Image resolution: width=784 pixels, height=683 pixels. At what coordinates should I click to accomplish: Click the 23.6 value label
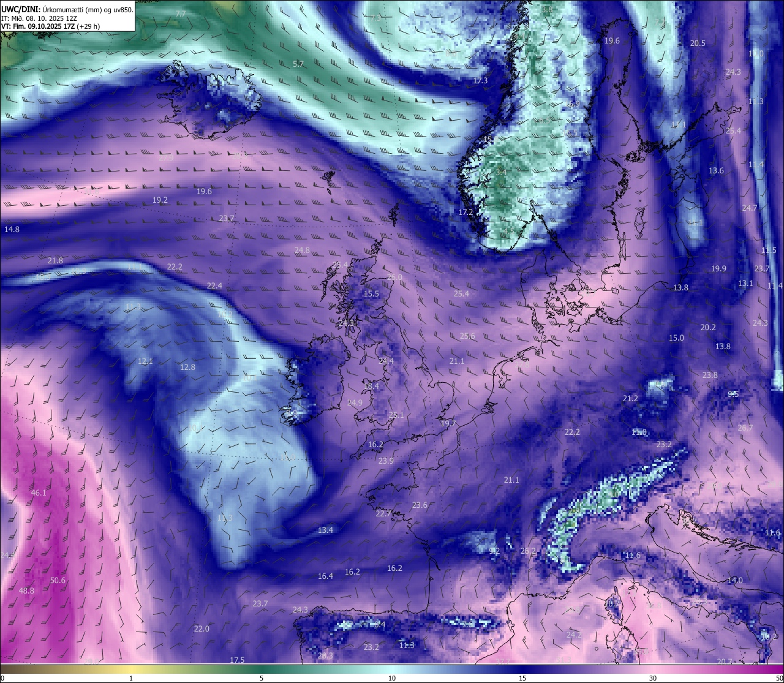coord(420,505)
